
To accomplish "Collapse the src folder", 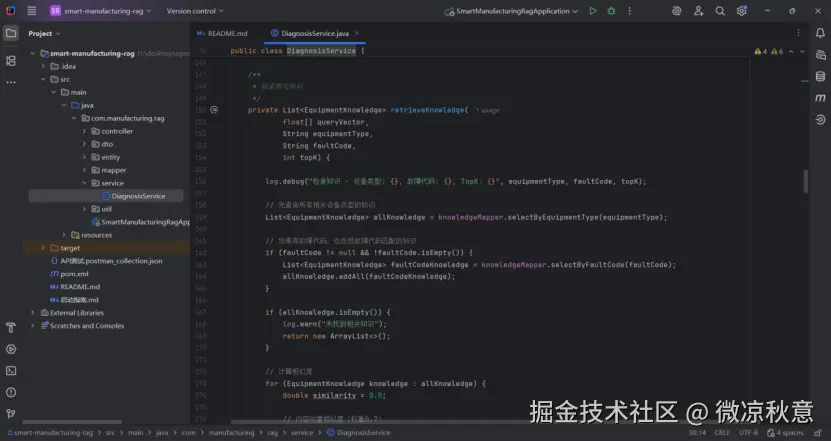I will tap(43, 79).
